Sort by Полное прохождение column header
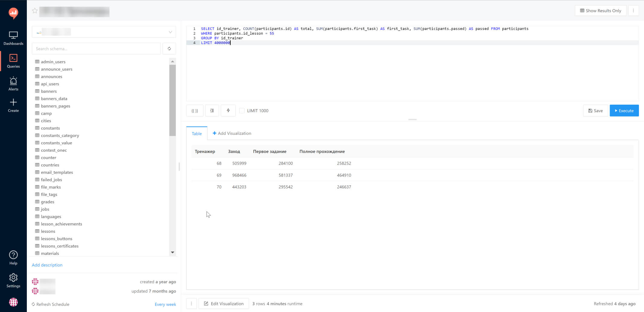 [322, 151]
